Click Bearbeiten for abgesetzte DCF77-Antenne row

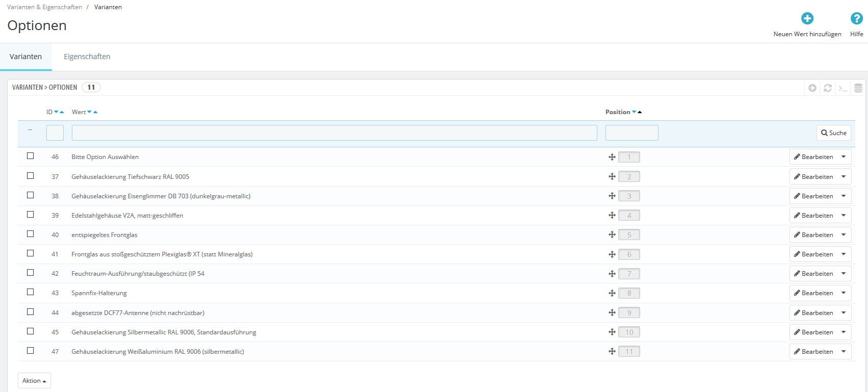(x=813, y=313)
